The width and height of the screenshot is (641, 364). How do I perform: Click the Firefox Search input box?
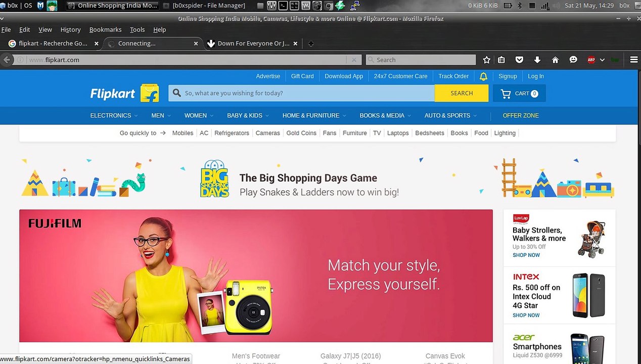coord(421,60)
